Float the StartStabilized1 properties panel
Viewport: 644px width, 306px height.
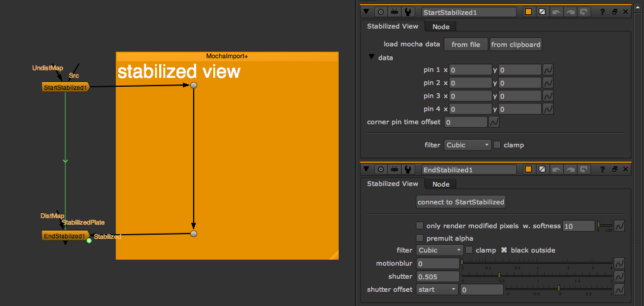[614, 12]
